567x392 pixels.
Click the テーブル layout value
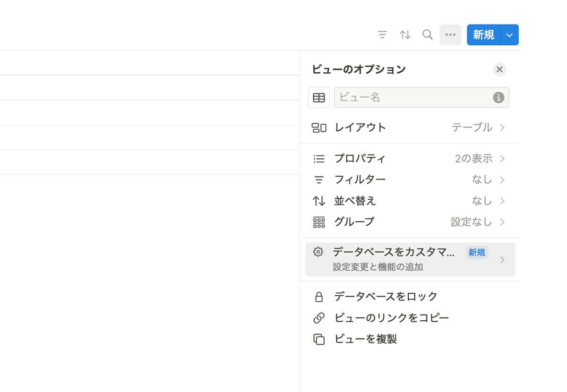[x=472, y=128]
